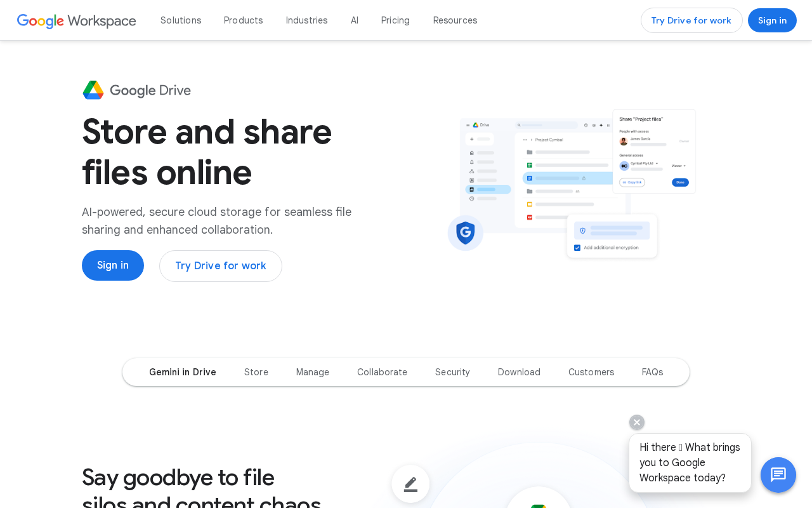Select the Store section tab
This screenshot has width=812, height=508.
[x=256, y=372]
